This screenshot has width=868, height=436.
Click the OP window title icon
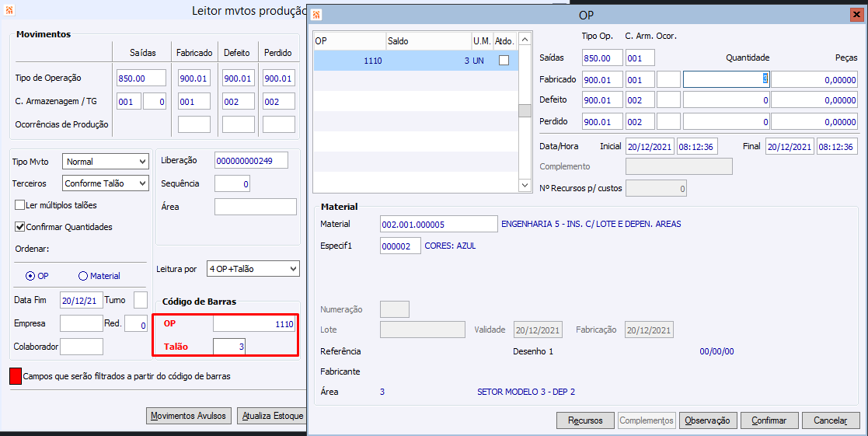coord(315,15)
